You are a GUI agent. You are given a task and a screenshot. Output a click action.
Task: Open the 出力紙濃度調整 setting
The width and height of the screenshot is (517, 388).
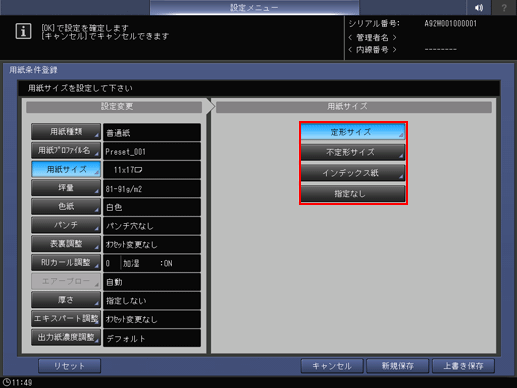click(x=66, y=337)
